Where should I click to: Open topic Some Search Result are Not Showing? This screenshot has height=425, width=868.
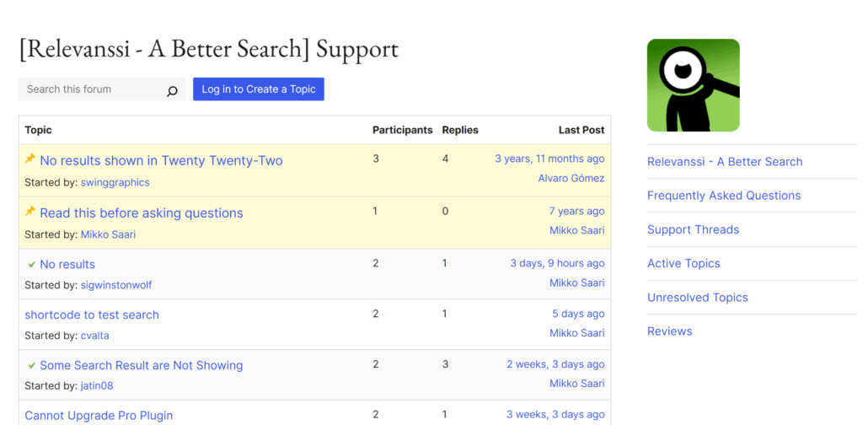142,365
